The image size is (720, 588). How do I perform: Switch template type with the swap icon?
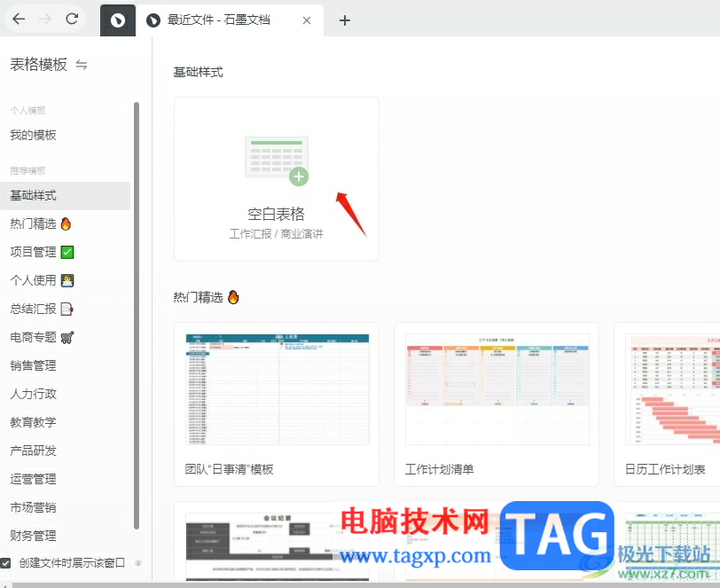click(x=82, y=65)
